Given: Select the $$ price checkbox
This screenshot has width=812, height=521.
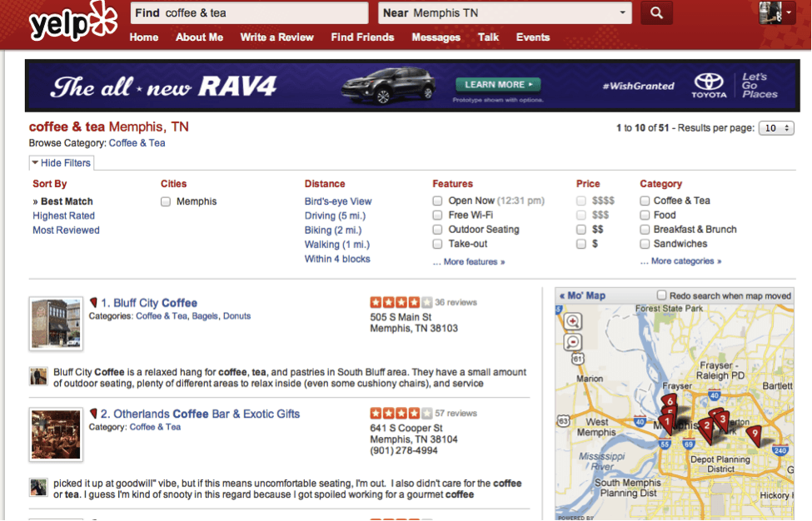Looking at the screenshot, I should click(x=581, y=229).
